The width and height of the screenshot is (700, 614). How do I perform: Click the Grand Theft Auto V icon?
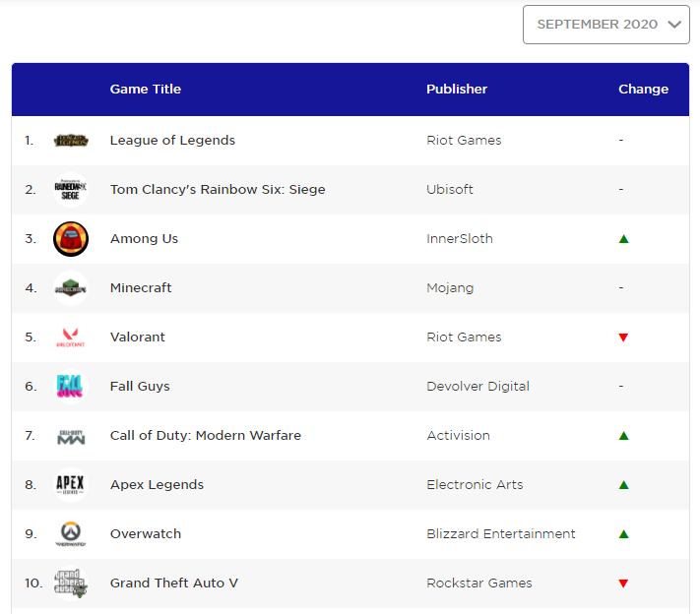(x=71, y=583)
